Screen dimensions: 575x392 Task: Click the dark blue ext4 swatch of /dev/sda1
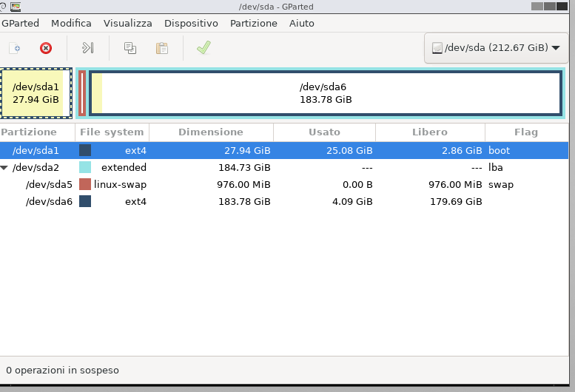pyautogui.click(x=85, y=150)
